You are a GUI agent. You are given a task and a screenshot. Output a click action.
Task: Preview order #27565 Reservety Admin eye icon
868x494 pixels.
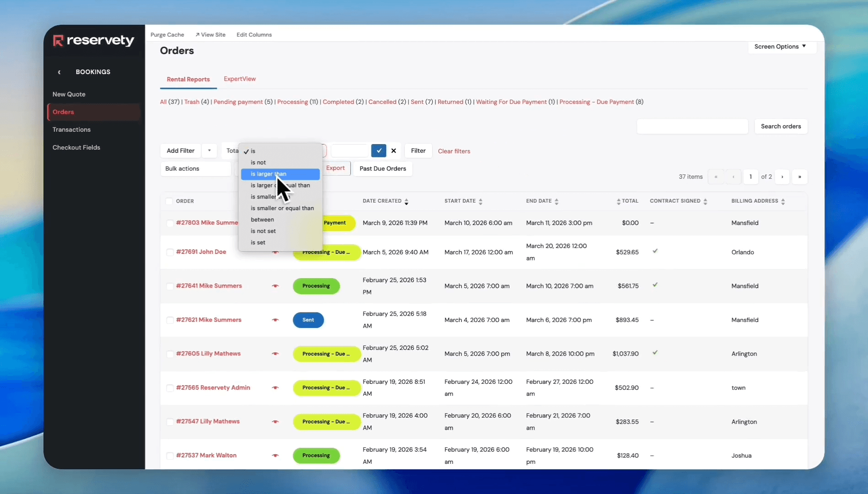coord(275,387)
